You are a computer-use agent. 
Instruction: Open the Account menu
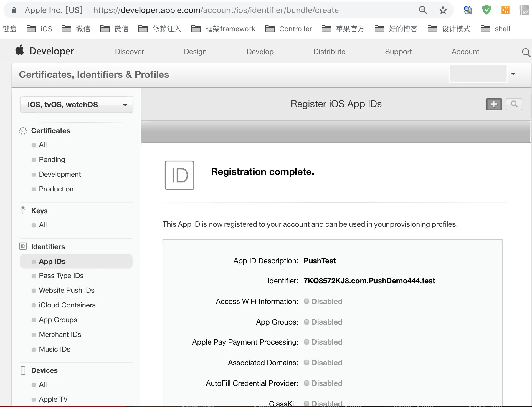click(x=465, y=52)
